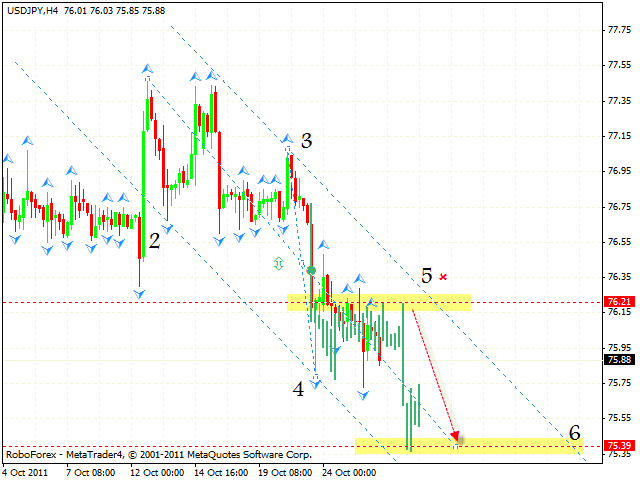
Task: Click the 76.75 price axis label
Action: [x=619, y=207]
